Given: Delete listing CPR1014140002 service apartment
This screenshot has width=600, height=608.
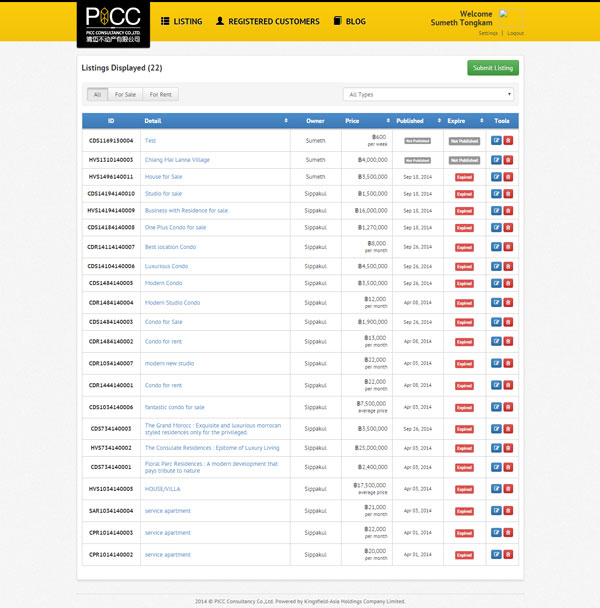Looking at the screenshot, I should [508, 554].
